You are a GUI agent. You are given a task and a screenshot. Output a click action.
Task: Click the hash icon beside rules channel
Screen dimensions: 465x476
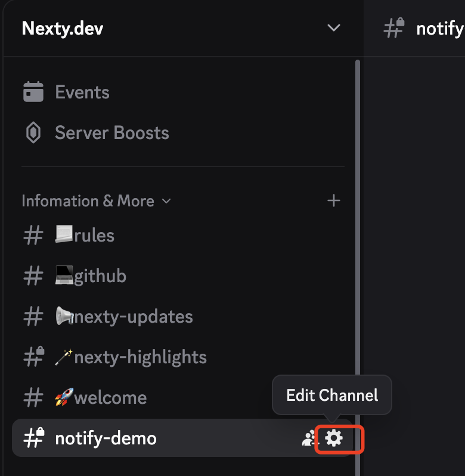point(33,236)
